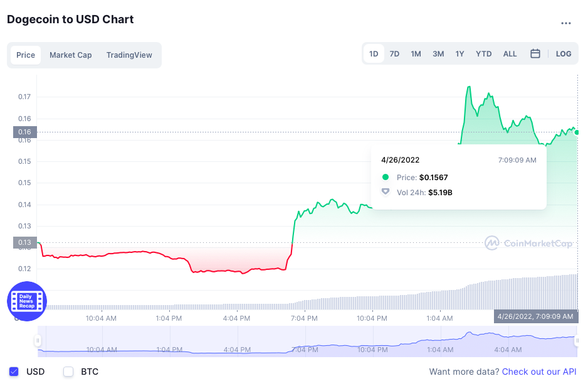This screenshot has width=588, height=381.
Task: Show the ALL time range
Action: 510,54
